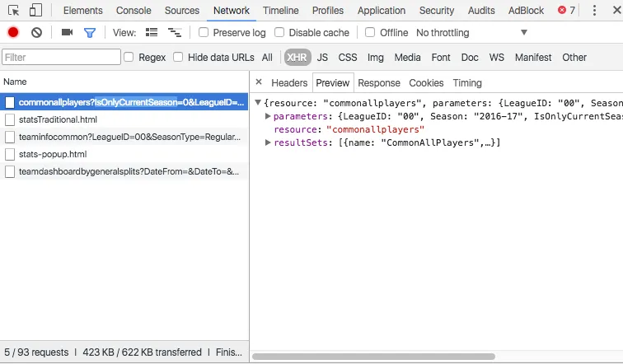Click file icon of commonallplayers row
This screenshot has height=364, width=623.
click(x=10, y=102)
